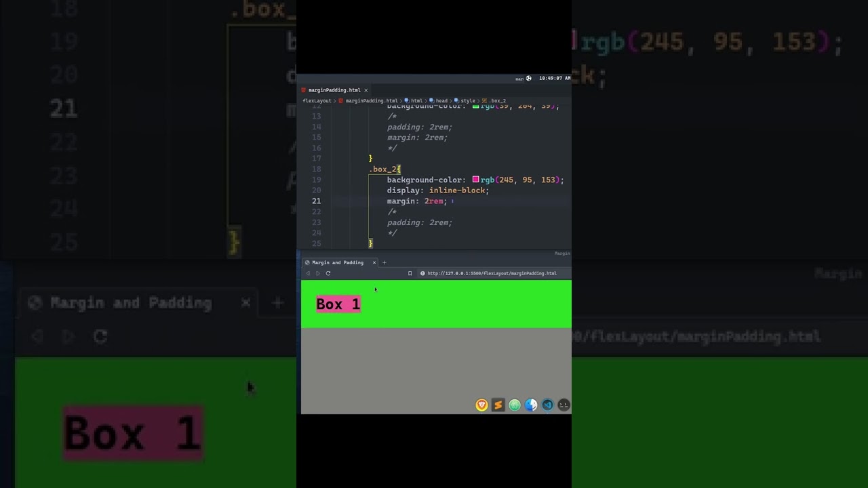Launch the green atom app in dock
Image resolution: width=868 pixels, height=488 pixels.
pos(515,405)
